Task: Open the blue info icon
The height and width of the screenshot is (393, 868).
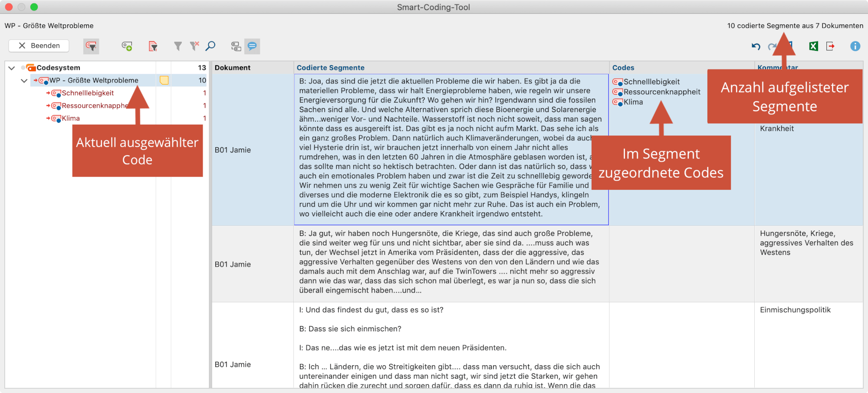Action: (x=855, y=46)
